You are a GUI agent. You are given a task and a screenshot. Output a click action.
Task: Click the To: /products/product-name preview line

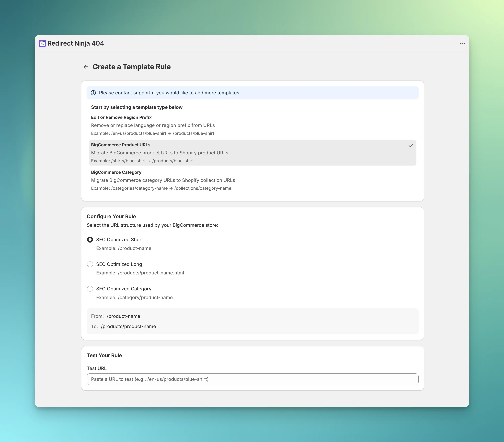(124, 327)
